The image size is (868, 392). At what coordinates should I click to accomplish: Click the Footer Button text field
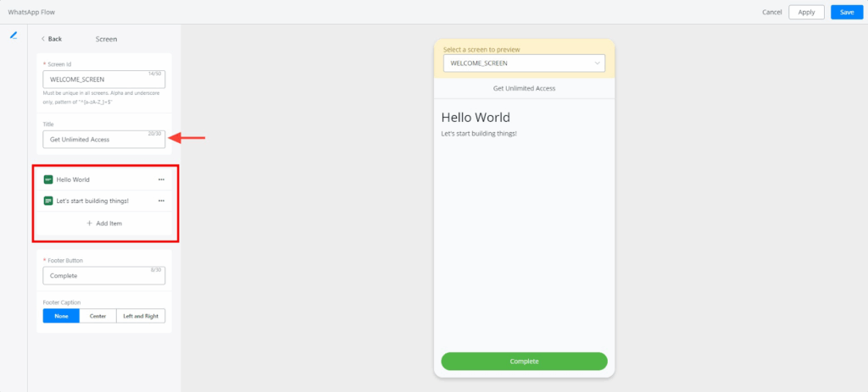click(x=103, y=276)
